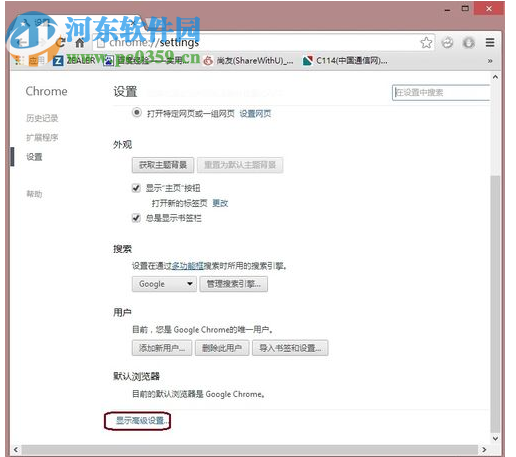Screen dimensions: 516x457
Task: Bookmark this page with the star icon
Action: (x=426, y=43)
